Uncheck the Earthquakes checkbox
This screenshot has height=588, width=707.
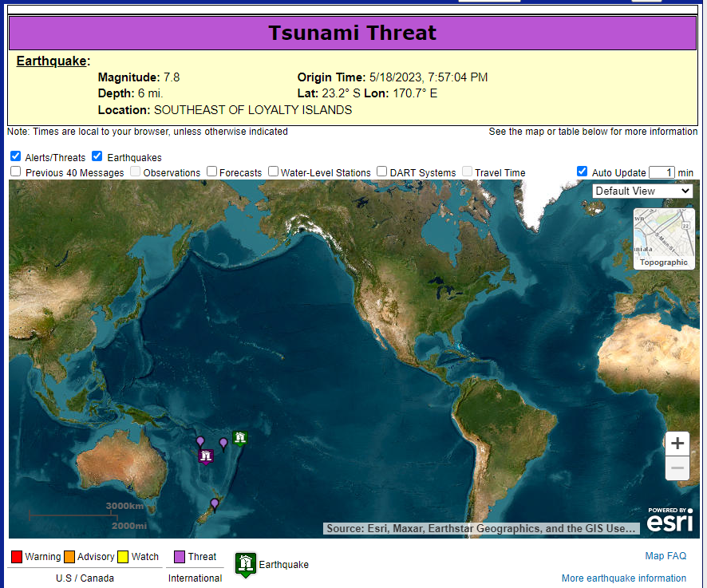tap(97, 156)
